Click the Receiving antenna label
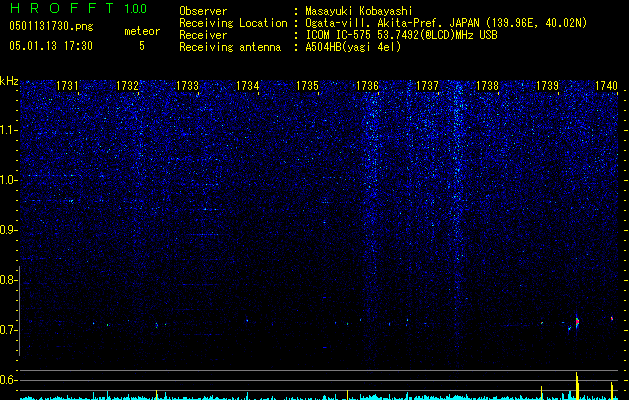 pos(230,47)
